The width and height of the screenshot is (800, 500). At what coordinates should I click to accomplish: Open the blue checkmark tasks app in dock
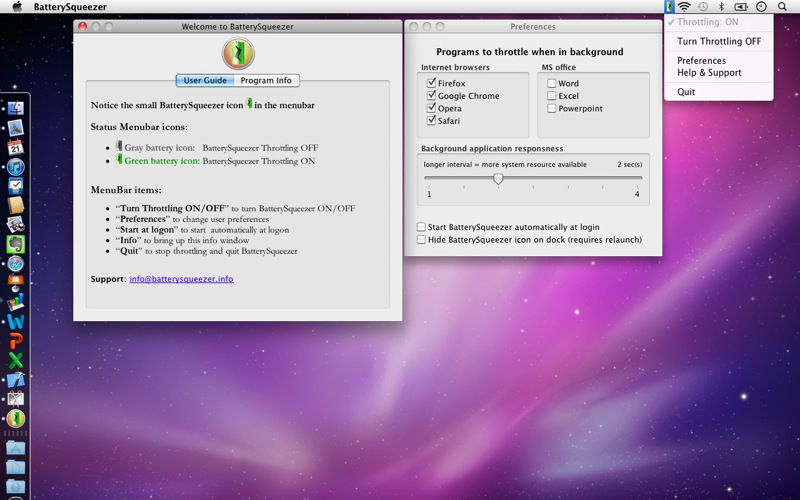pyautogui.click(x=16, y=186)
